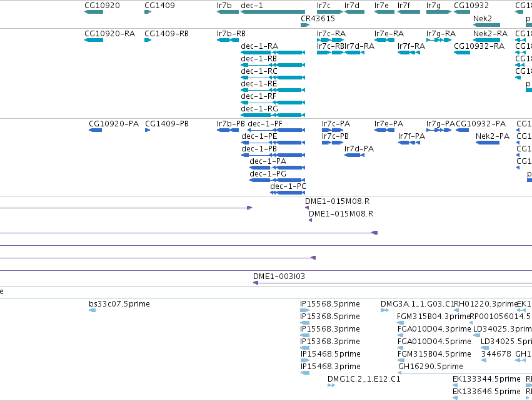Select the Ir7f gene label
532x401 pixels.
(x=404, y=6)
